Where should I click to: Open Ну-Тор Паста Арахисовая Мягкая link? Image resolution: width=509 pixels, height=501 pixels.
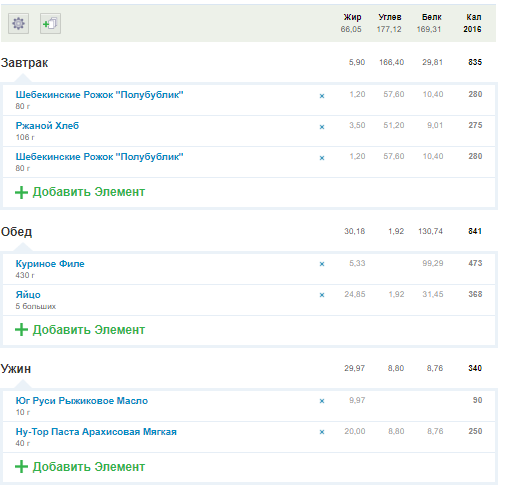96,432
